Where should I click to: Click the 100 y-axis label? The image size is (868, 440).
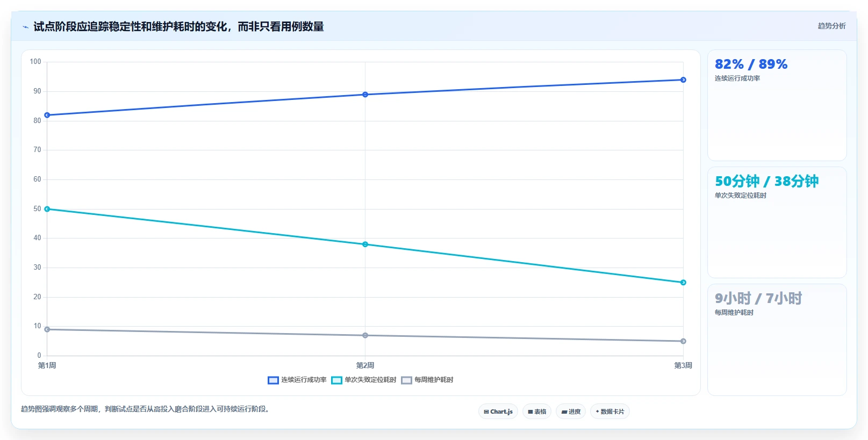click(35, 62)
